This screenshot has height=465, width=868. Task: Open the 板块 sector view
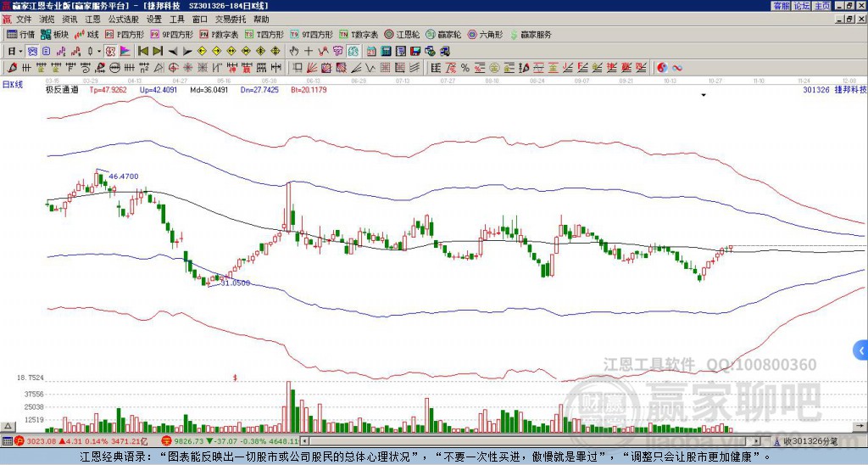[54, 34]
